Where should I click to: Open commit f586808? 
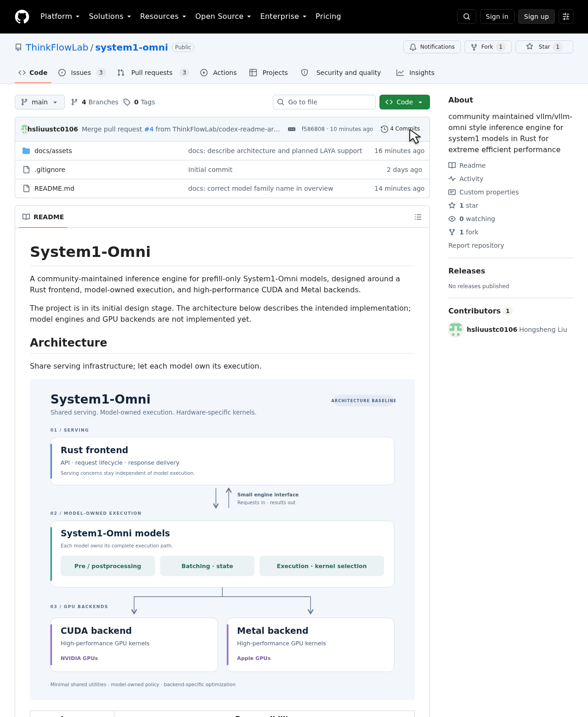pyautogui.click(x=313, y=129)
